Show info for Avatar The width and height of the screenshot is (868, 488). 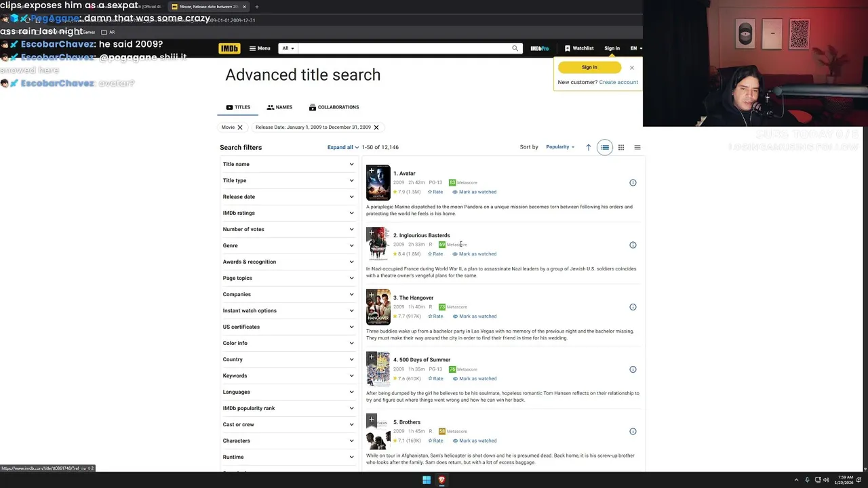coord(633,182)
